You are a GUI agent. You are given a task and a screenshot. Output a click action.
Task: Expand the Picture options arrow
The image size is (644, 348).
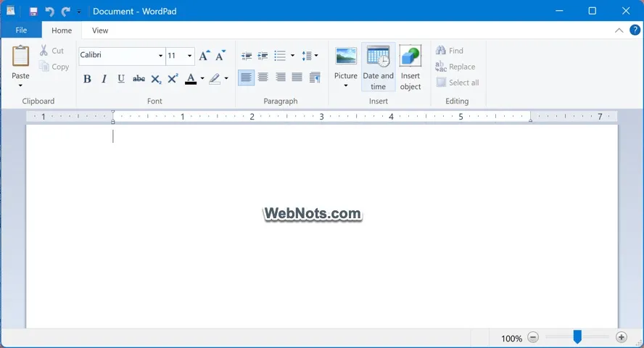tap(346, 86)
